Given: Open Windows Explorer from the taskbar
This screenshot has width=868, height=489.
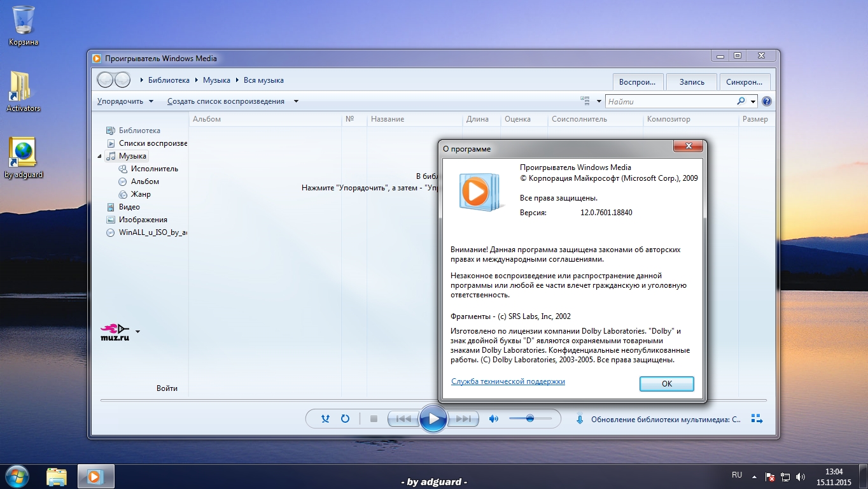Looking at the screenshot, I should coord(57,476).
